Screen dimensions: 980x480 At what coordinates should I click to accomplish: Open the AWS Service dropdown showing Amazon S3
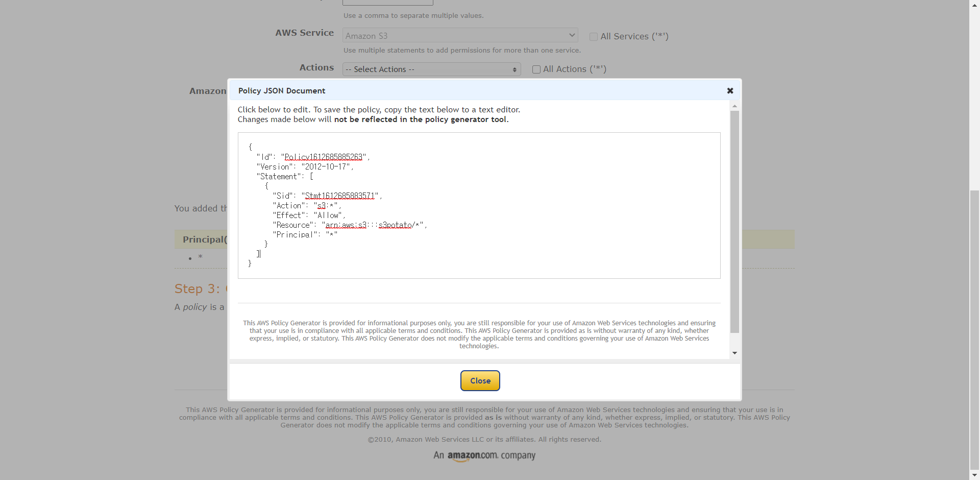(x=460, y=35)
